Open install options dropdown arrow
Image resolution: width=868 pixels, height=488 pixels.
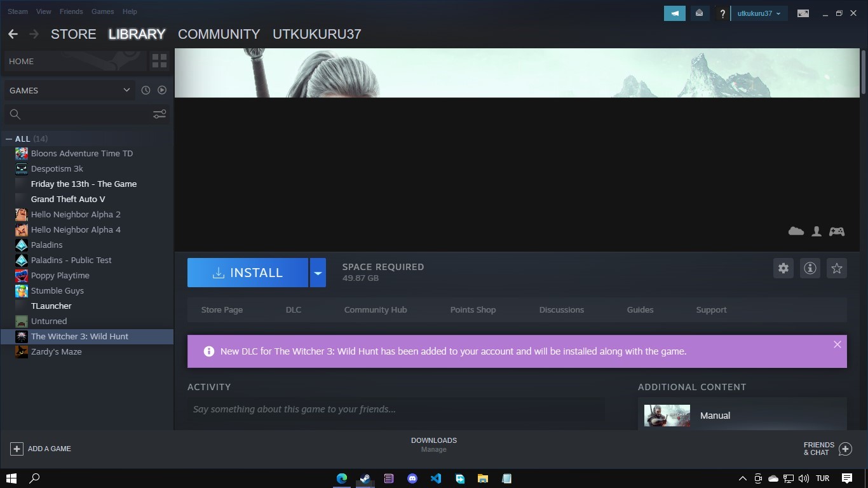318,273
